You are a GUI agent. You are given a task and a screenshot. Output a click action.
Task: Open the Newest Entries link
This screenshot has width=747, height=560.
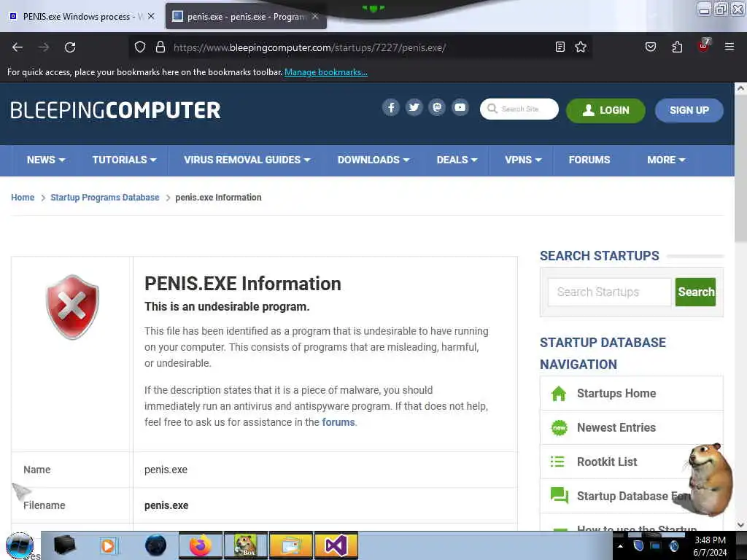[616, 427]
